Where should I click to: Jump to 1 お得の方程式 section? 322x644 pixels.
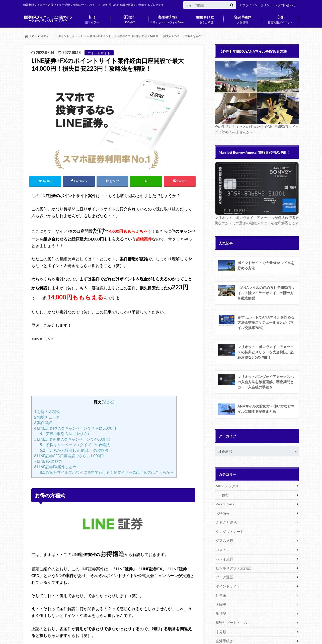[x=47, y=412]
